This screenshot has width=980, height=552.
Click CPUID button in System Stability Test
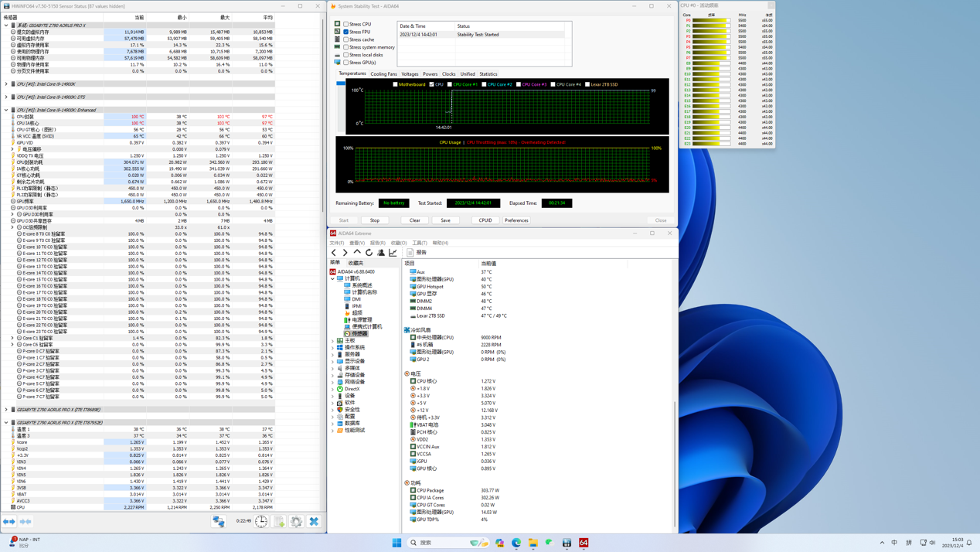click(x=485, y=220)
